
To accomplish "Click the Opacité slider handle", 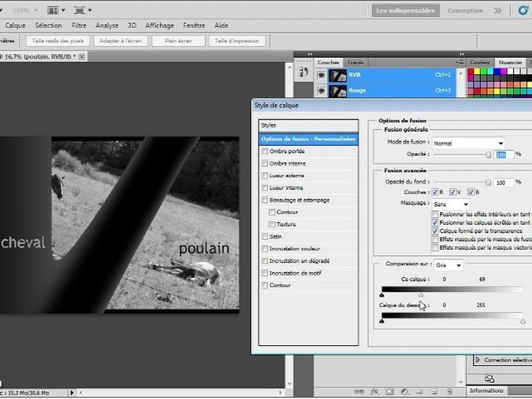I will tap(488, 155).
